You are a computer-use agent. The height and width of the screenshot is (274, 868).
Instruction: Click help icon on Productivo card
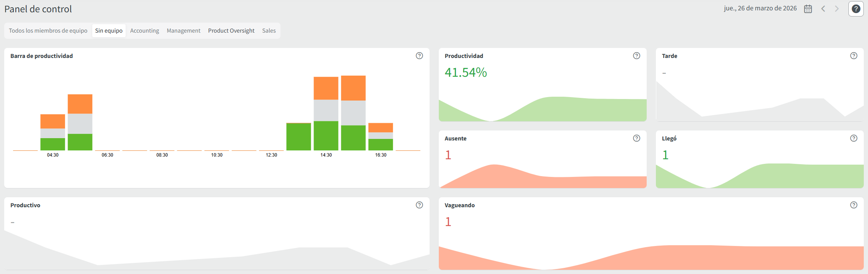419,205
